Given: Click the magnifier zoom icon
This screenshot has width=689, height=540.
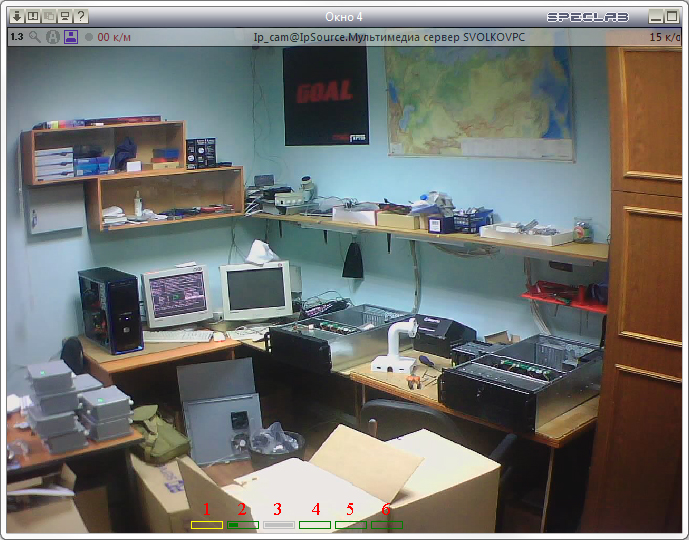Looking at the screenshot, I should click(x=35, y=37).
